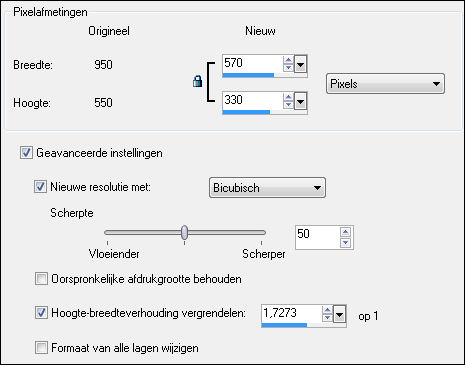
Task: Decrease Scherpte value with down arrow
Action: pyautogui.click(x=345, y=242)
